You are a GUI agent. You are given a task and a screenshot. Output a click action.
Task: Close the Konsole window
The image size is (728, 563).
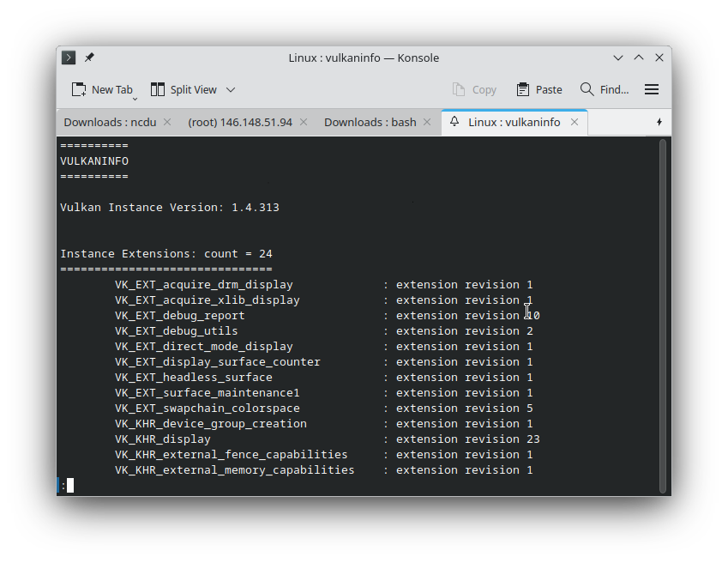click(x=659, y=58)
